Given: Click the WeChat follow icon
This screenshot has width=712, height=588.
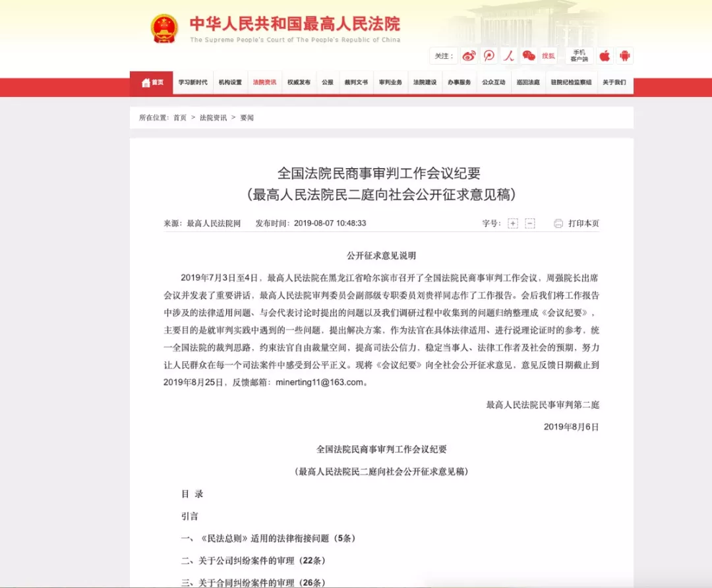Looking at the screenshot, I should coord(529,56).
